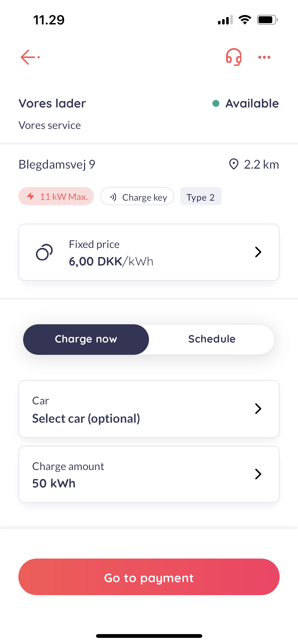
Task: Switch to Charge now mode
Action: [x=86, y=339]
